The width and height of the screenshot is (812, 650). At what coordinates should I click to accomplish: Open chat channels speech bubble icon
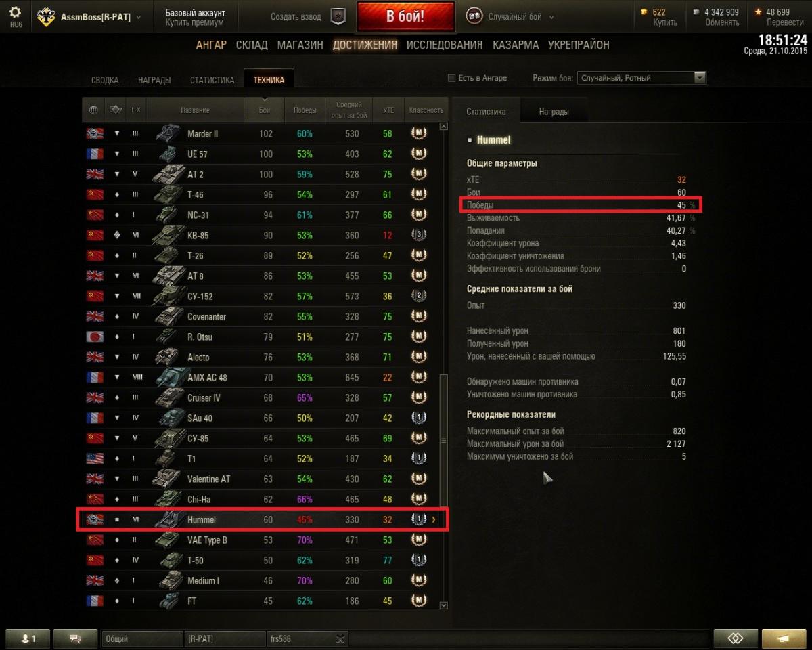pyautogui.click(x=75, y=638)
